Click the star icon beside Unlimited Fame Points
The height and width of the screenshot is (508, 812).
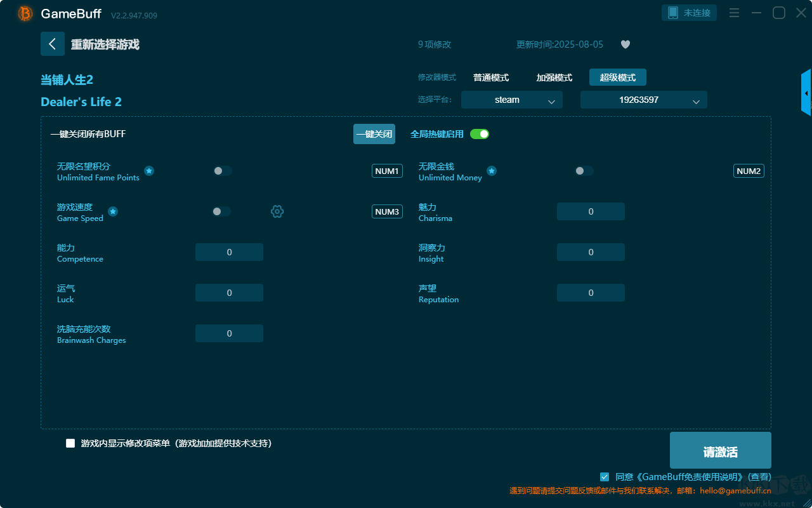tap(149, 171)
